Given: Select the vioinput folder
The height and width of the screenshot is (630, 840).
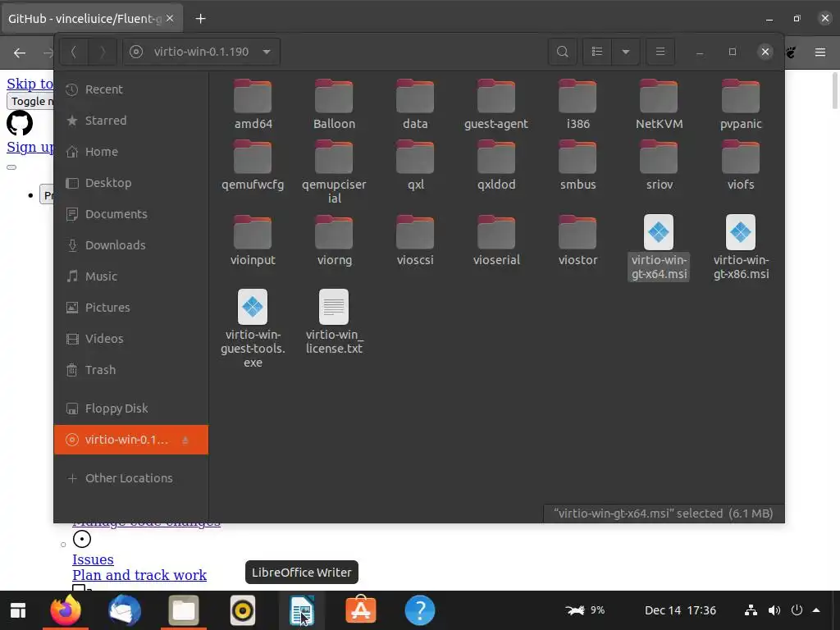Looking at the screenshot, I should (x=253, y=240).
